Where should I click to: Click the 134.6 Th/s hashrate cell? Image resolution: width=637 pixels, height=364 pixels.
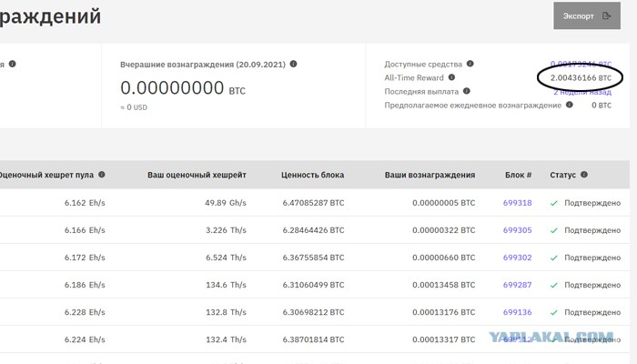click(x=226, y=285)
